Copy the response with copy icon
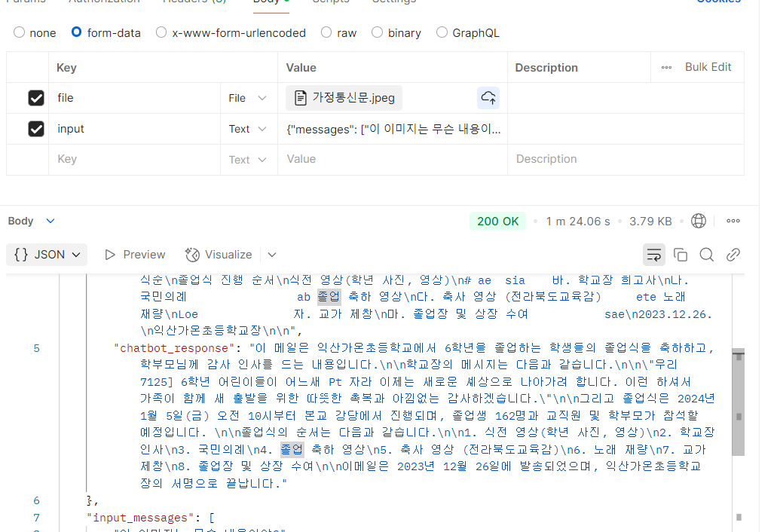The height and width of the screenshot is (532, 777). point(681,255)
